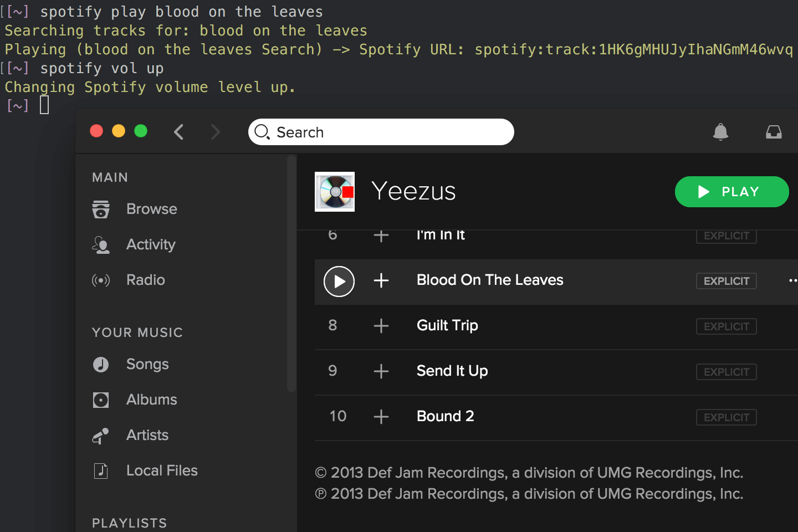Select Songs under Your Music
This screenshot has width=798, height=532.
tap(147, 364)
